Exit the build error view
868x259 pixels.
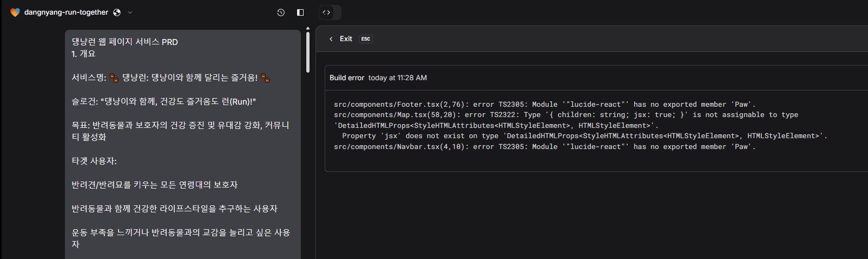(x=346, y=39)
